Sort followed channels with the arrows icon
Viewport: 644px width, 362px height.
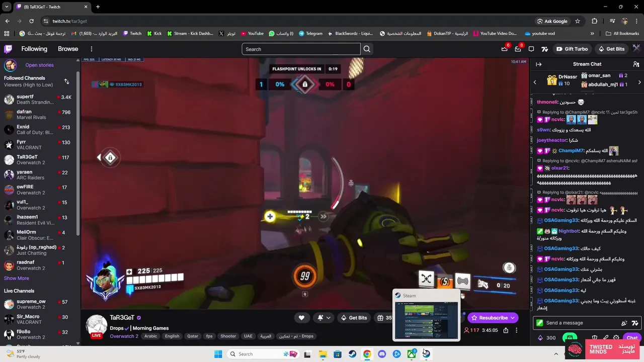(66, 81)
